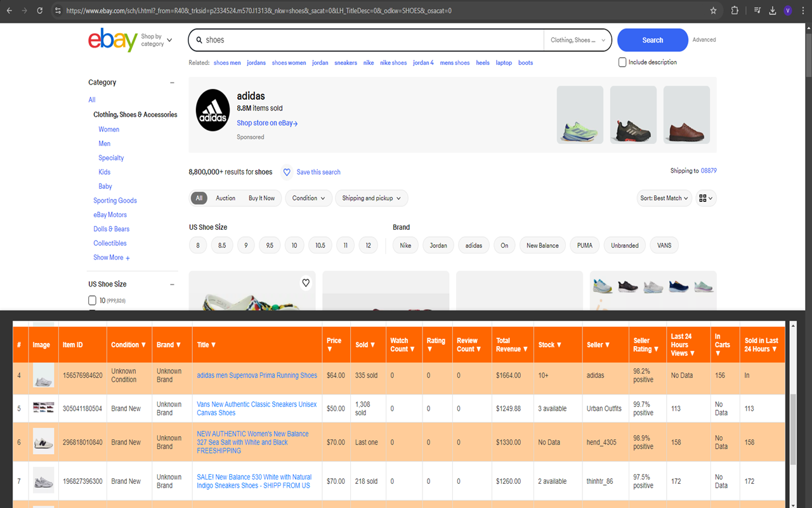The height and width of the screenshot is (508, 812).
Task: Click the browser address bar URL
Action: pos(259,11)
